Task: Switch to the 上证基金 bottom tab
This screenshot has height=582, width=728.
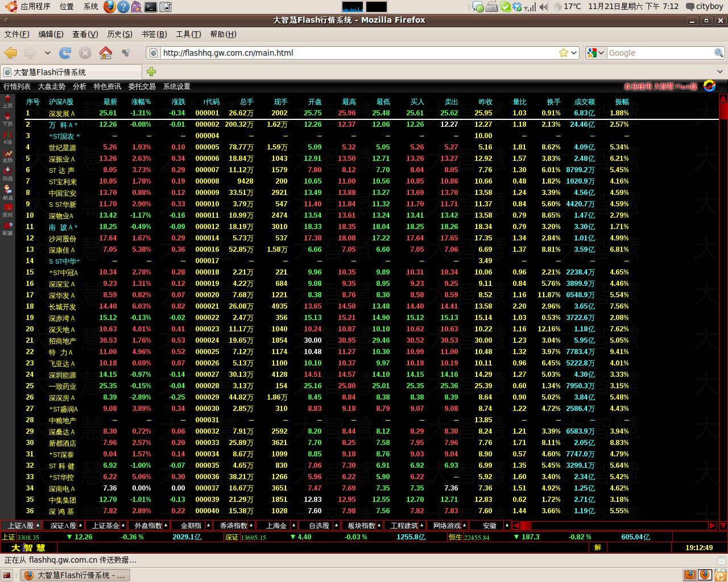Action: 106,525
